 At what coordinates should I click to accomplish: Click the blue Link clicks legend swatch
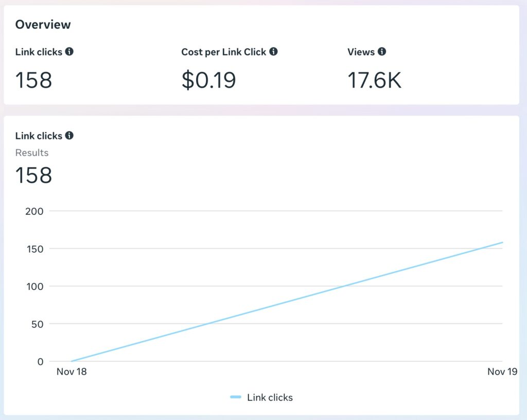236,397
